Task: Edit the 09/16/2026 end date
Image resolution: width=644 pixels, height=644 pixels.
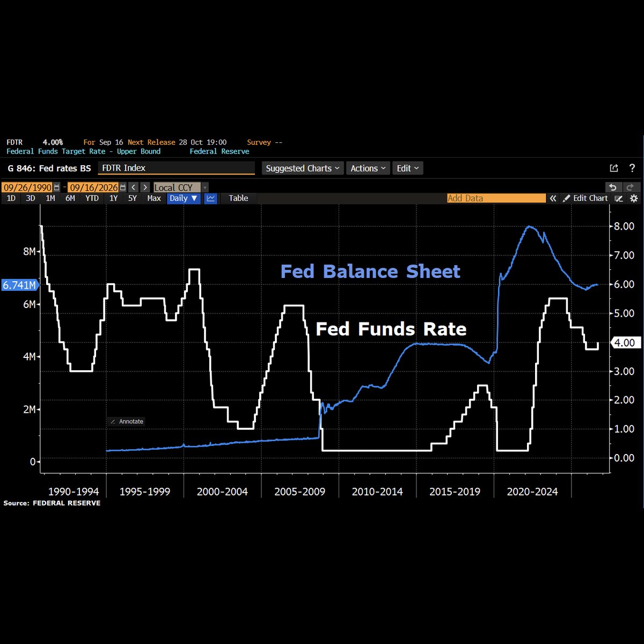Action: click(93, 187)
